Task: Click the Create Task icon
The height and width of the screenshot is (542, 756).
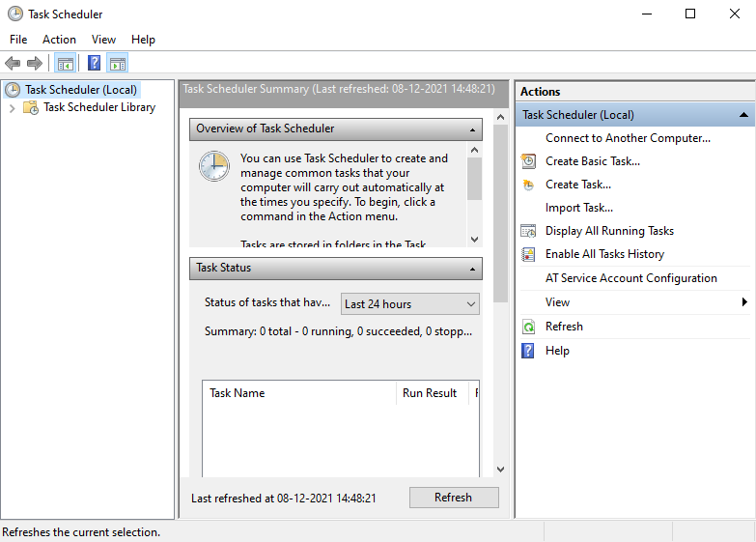Action: pyautogui.click(x=528, y=185)
